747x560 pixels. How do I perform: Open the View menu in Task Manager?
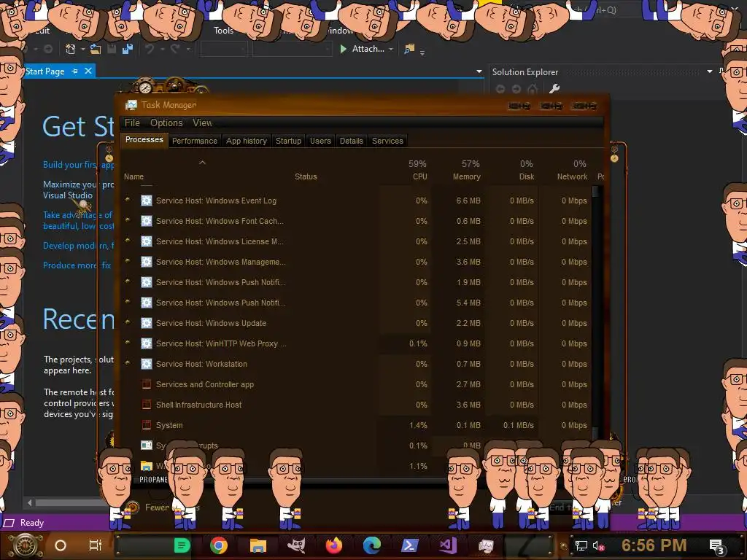(202, 122)
